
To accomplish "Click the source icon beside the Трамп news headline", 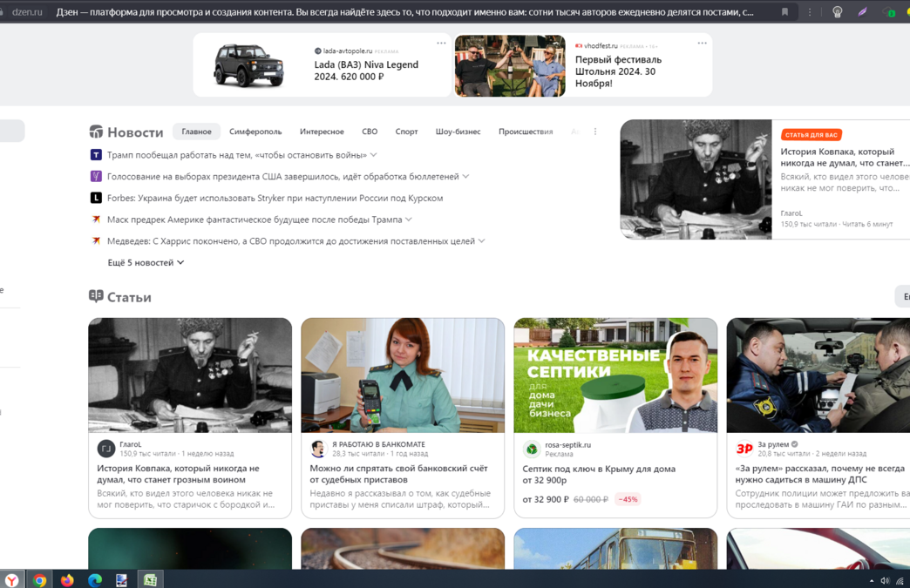I will (96, 155).
